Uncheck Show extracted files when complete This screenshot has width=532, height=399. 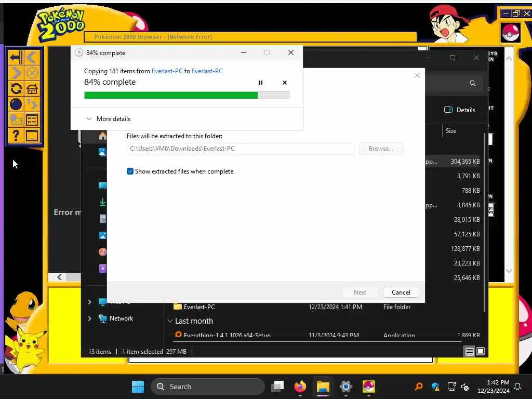(x=130, y=171)
